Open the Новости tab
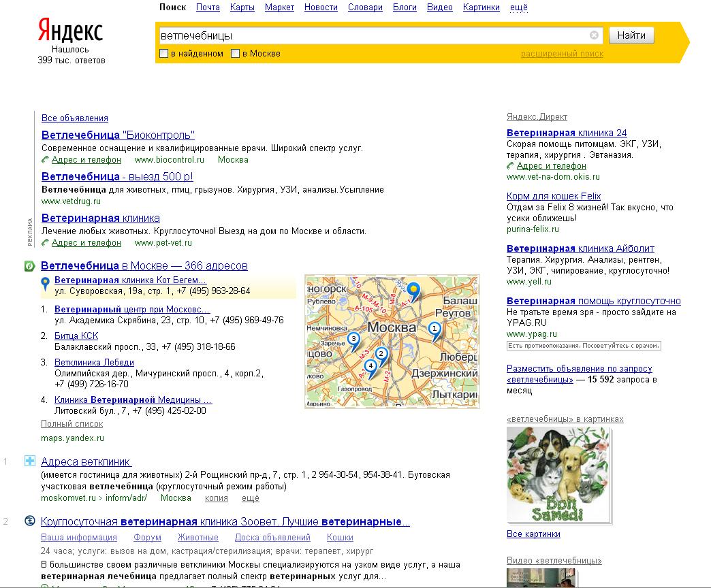711x588 pixels. point(321,7)
